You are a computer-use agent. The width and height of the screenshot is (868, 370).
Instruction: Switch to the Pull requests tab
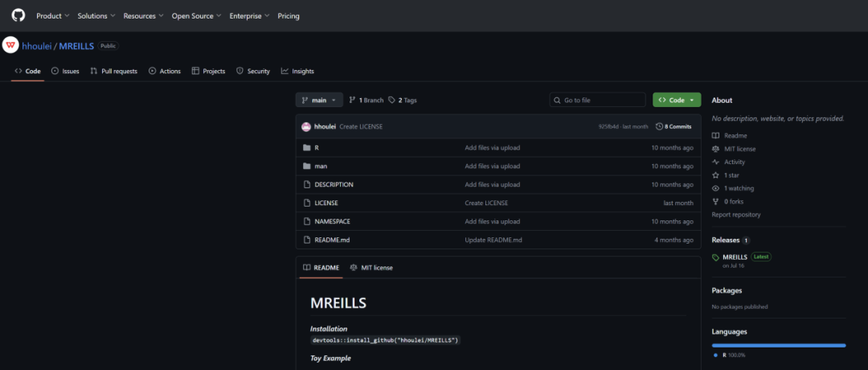click(x=113, y=71)
